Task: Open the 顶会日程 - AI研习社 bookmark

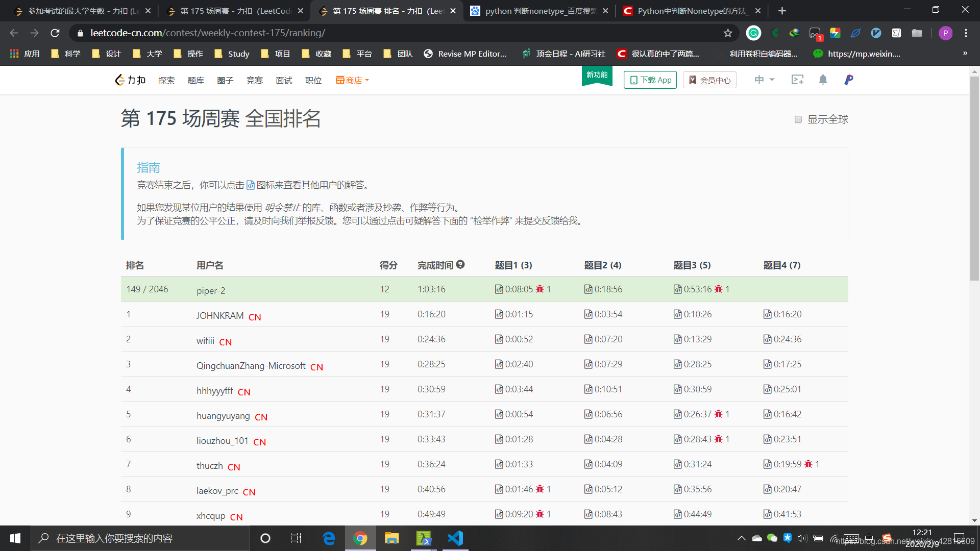Action: coord(563,54)
